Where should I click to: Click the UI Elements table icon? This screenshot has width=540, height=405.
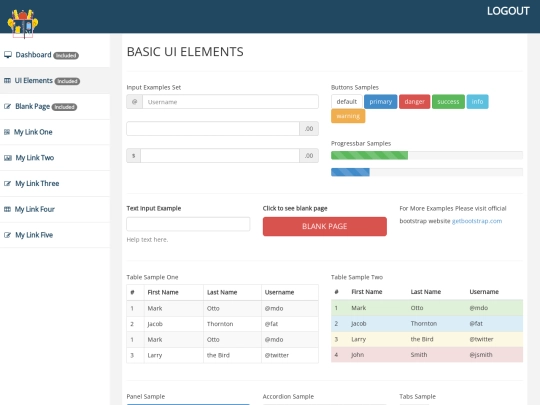pyautogui.click(x=7, y=81)
